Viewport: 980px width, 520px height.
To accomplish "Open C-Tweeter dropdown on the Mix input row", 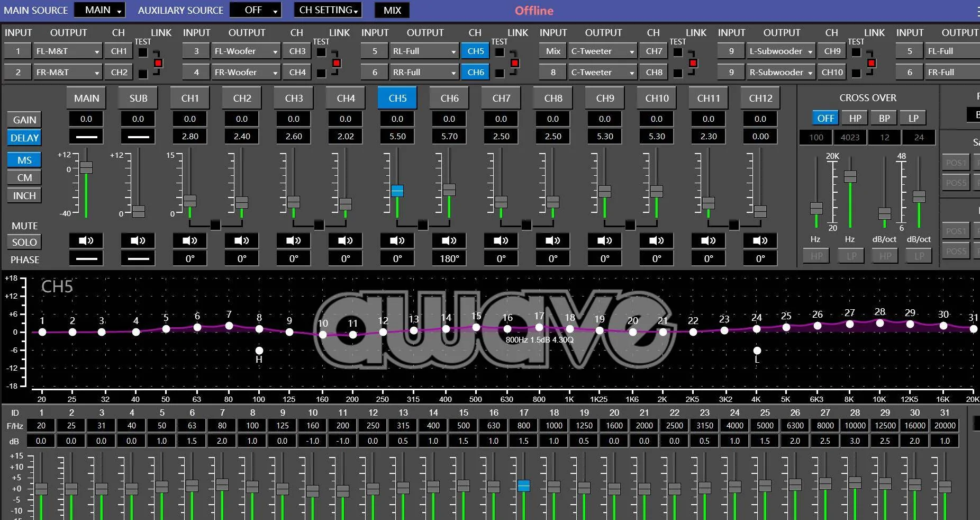I will click(602, 51).
